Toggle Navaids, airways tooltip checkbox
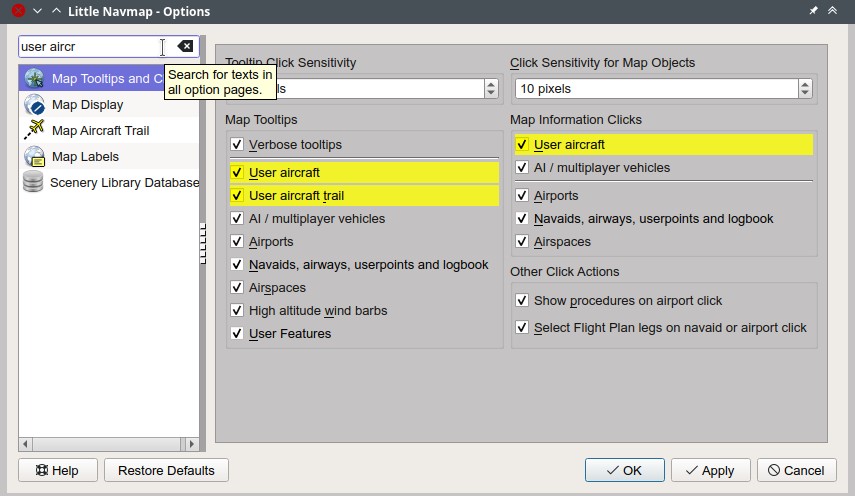Image resolution: width=855 pixels, height=496 pixels. coord(237,264)
